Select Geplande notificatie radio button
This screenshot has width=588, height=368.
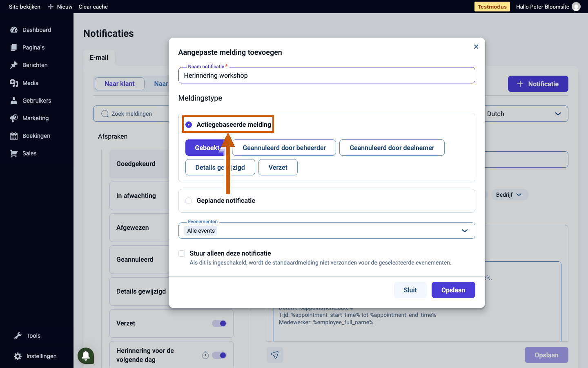[x=189, y=201]
